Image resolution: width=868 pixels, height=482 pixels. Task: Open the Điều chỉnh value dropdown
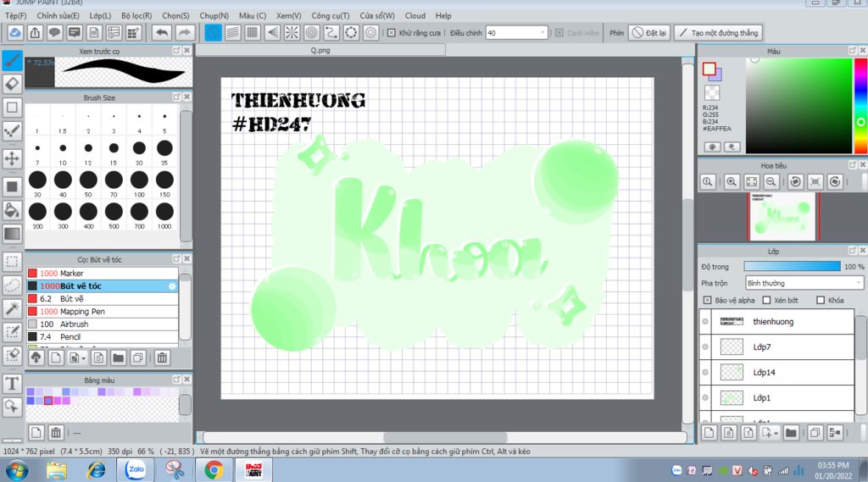pos(542,33)
